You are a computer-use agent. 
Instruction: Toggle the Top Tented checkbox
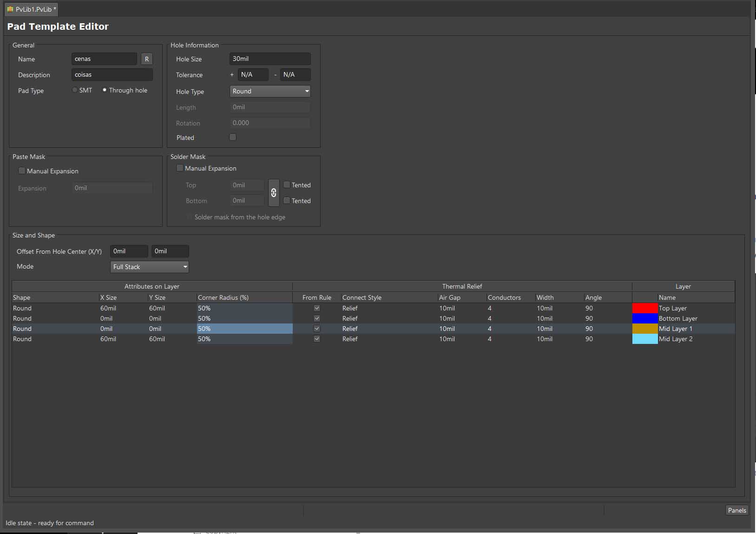[287, 185]
